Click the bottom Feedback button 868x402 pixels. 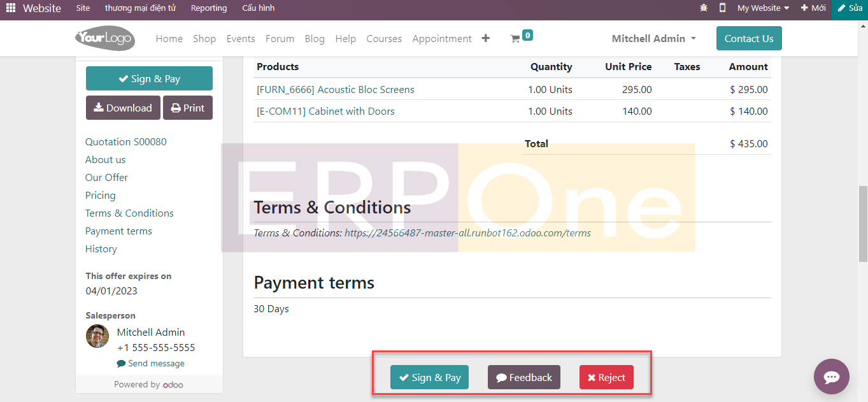[x=524, y=378]
